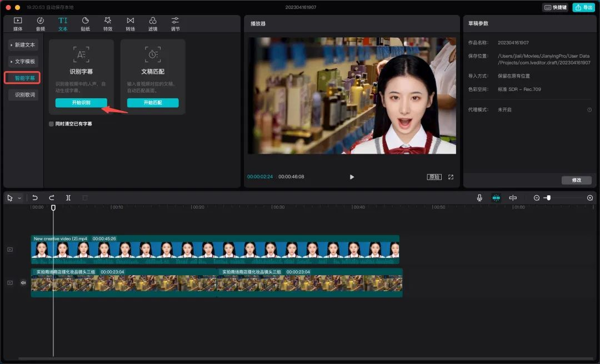Mute the bottom video track

(23, 282)
